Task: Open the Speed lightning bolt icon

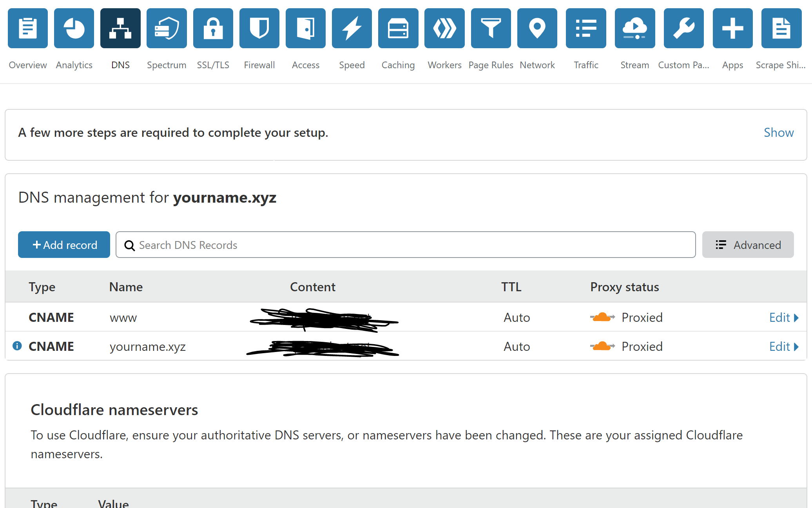Action: (x=352, y=28)
